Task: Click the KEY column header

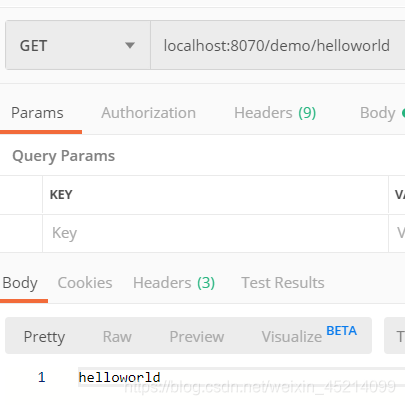Action: 61,195
